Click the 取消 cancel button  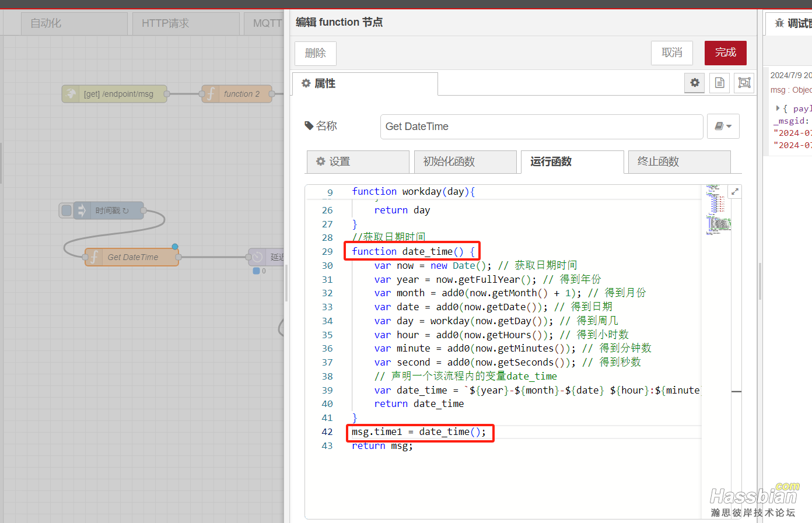pos(672,52)
